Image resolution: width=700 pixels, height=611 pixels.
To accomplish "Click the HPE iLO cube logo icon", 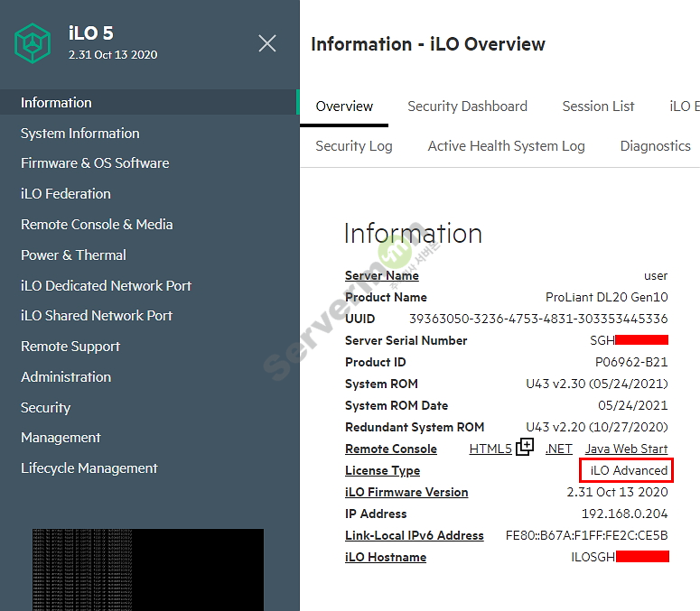I will point(33,43).
